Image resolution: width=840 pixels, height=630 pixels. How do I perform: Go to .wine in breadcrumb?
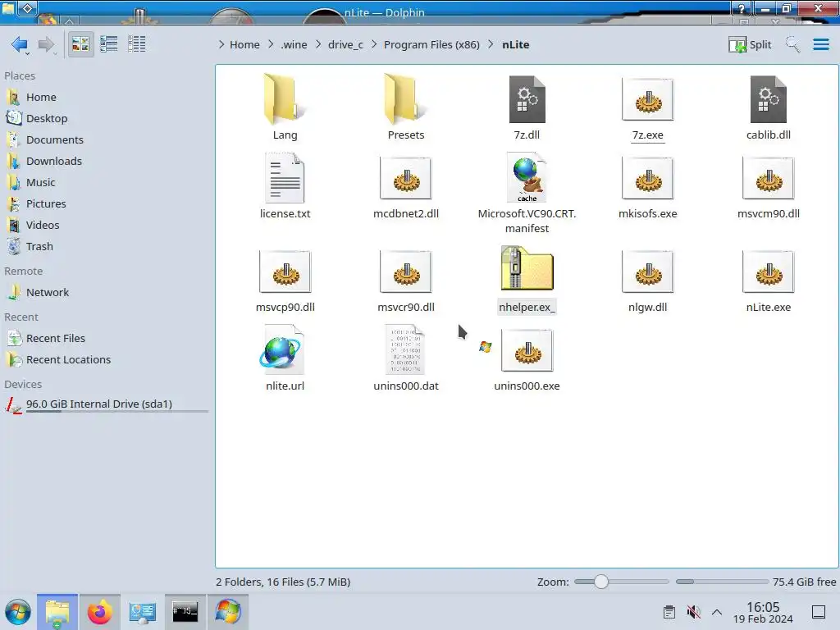[294, 44]
